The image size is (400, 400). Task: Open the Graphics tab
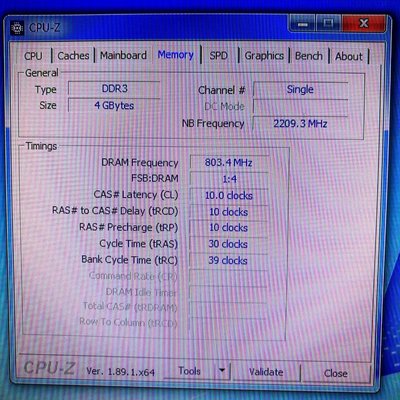click(x=264, y=56)
